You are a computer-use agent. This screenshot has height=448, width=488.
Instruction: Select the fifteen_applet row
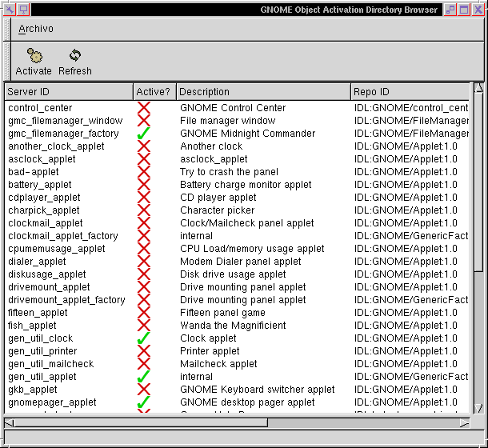click(237, 313)
